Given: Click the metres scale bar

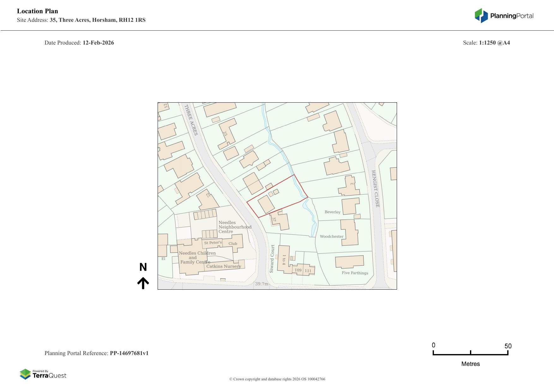Looking at the screenshot, I should tap(470, 354).
